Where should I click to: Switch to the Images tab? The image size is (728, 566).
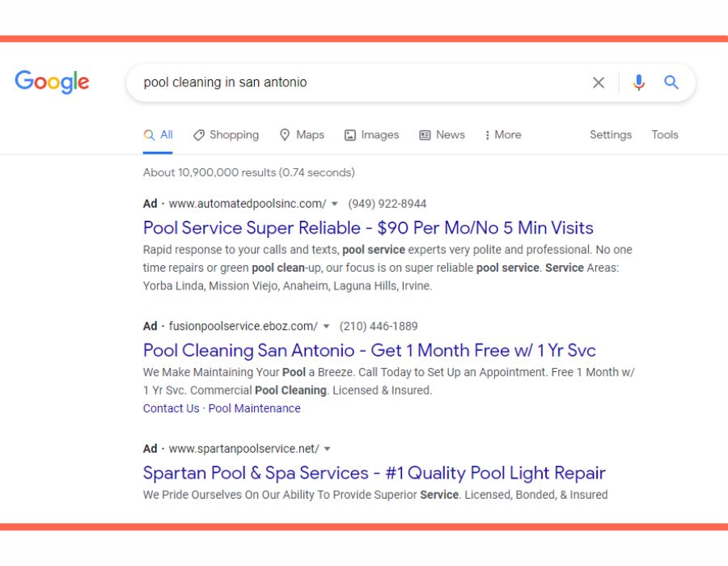click(x=371, y=135)
